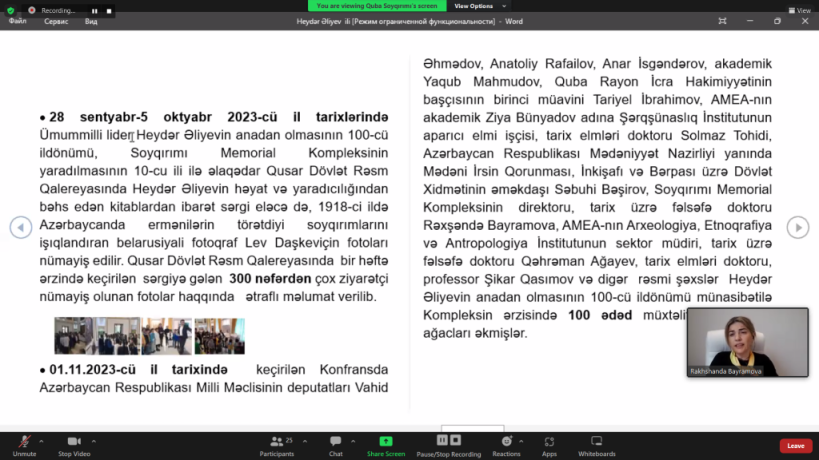Go to previous page with left arrow
This screenshot has height=460, width=819.
click(21, 227)
